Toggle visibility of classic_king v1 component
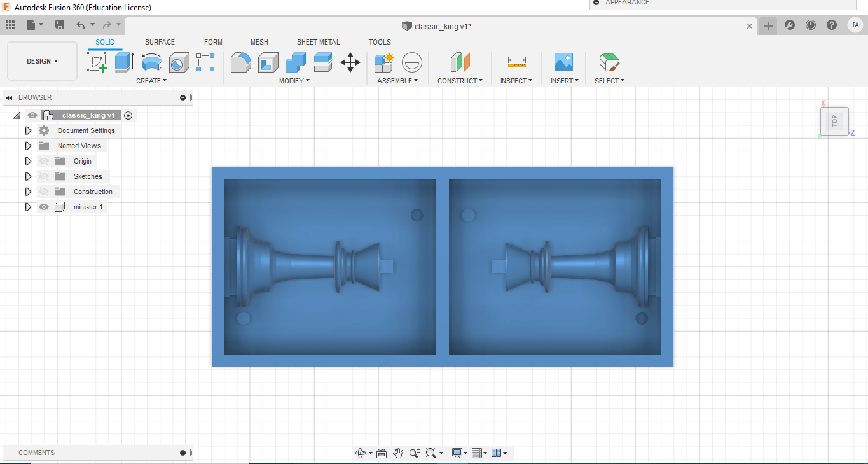868x464 pixels. 32,115
